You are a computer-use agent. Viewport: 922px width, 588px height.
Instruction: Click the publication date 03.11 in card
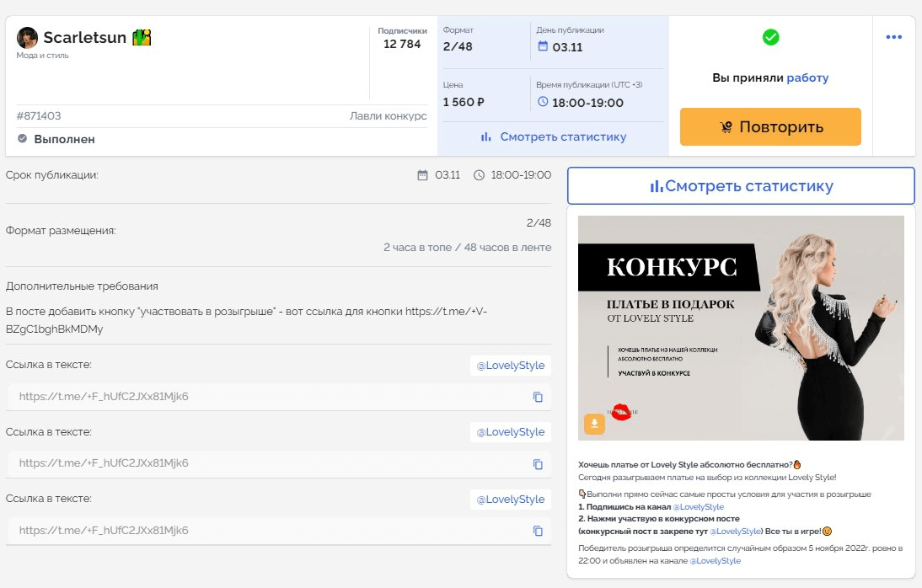(x=567, y=47)
